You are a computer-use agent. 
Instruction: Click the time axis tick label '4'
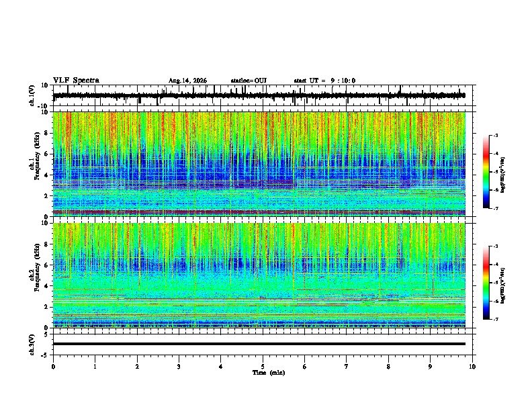(221, 367)
